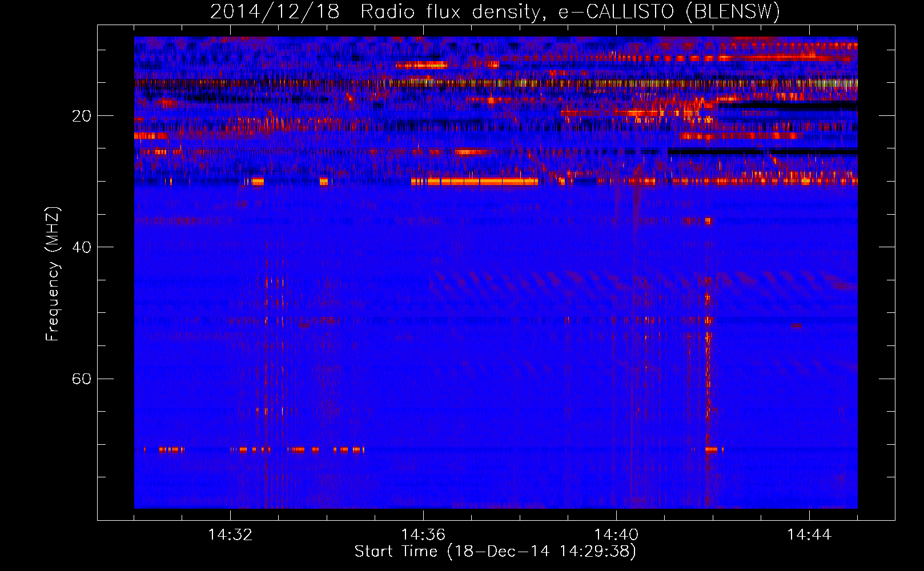The width and height of the screenshot is (924, 571).
Task: Click the 14:36 time tick label
Action: tap(423, 535)
